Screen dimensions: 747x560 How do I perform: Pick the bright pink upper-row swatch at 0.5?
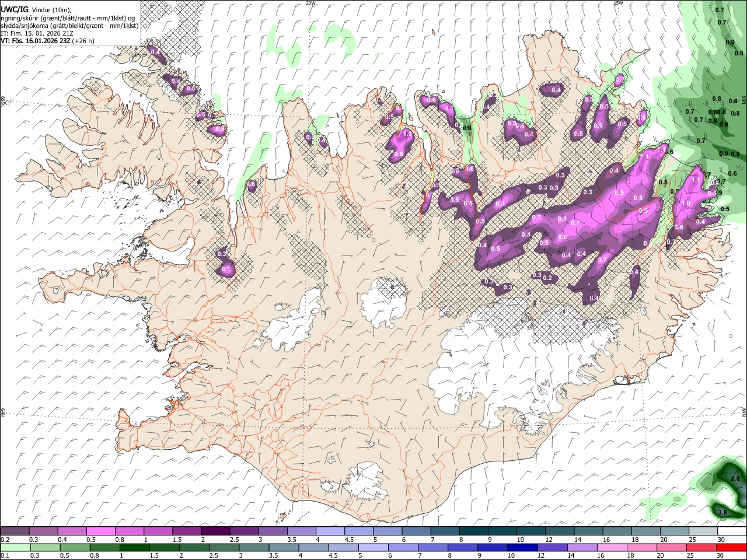[100, 531]
